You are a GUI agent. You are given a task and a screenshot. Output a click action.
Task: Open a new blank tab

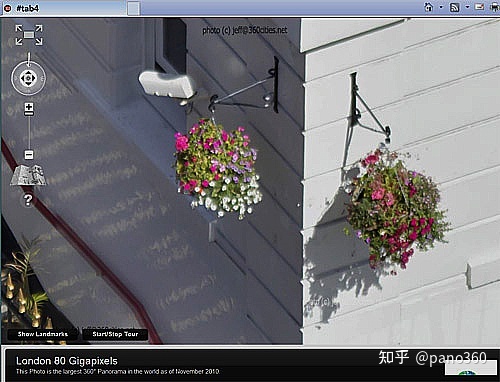tap(134, 9)
